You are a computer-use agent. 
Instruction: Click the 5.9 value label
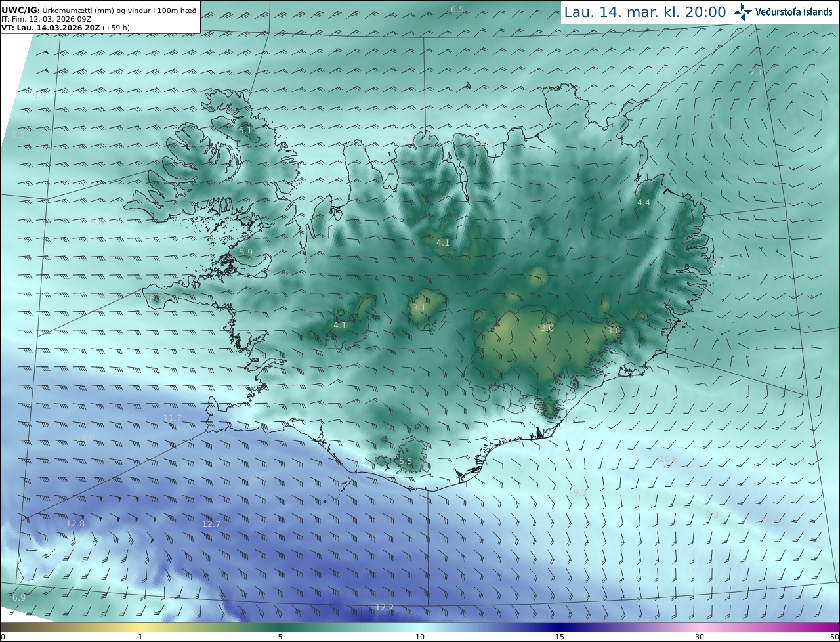pos(245,252)
